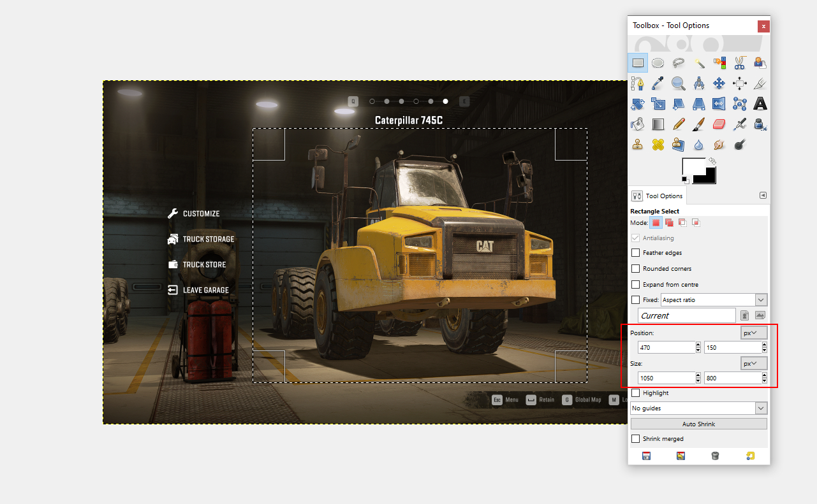
Task: Select the Crop knife tool
Action: pyautogui.click(x=760, y=83)
